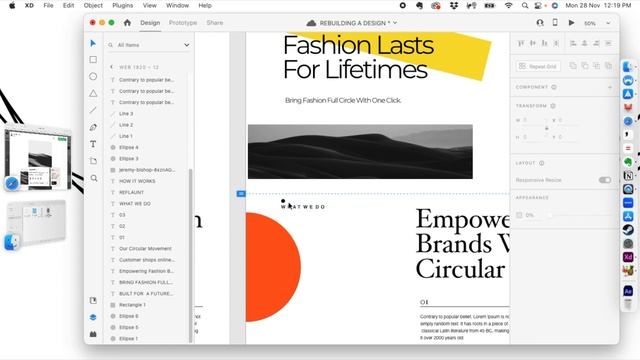Screen dimensions: 640x360
Task: Select the jeremy-bishop image layer
Action: [147, 170]
